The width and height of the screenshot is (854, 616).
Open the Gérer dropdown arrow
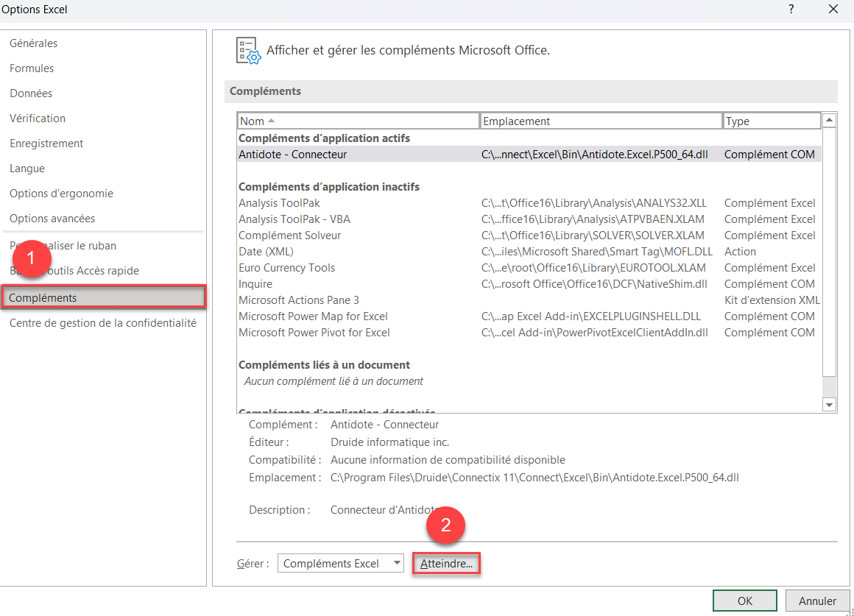click(x=397, y=563)
